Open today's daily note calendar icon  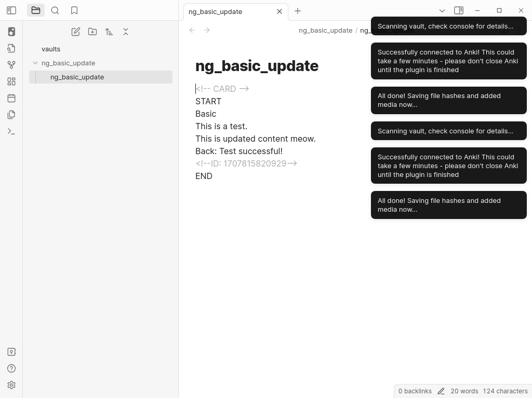coord(11,98)
